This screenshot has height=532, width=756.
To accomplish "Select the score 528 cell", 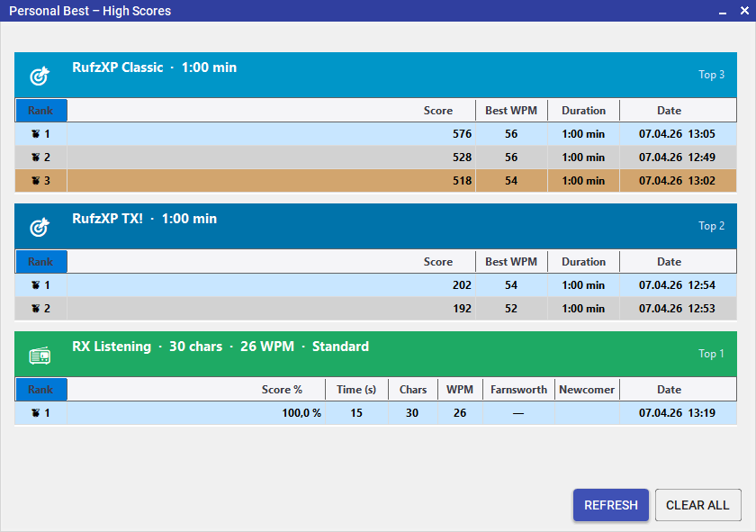I will (x=272, y=158).
